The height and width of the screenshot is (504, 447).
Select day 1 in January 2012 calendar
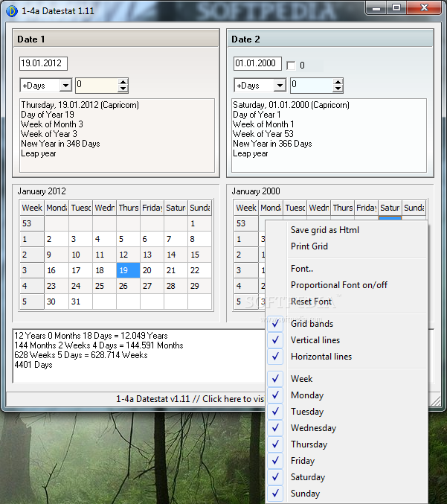pyautogui.click(x=199, y=223)
